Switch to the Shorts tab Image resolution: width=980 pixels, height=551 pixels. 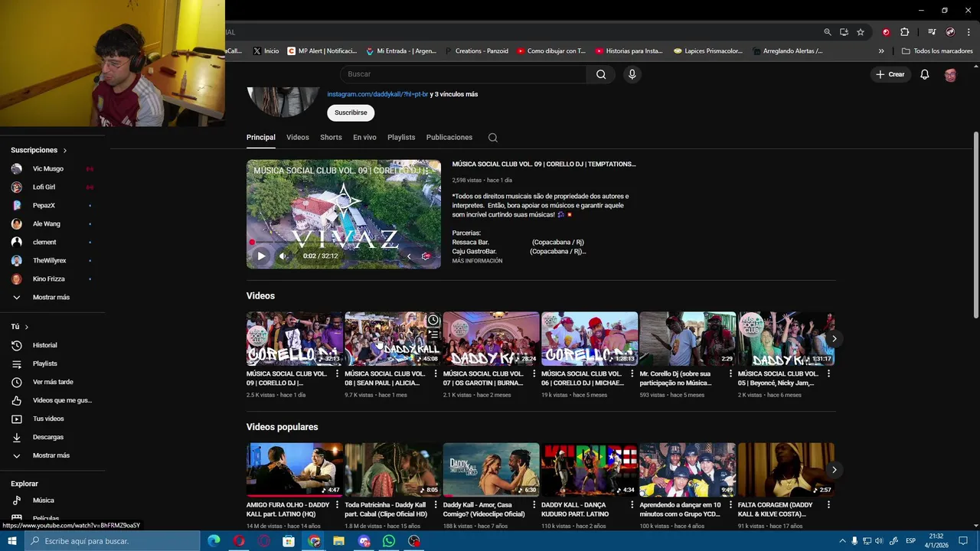click(x=331, y=138)
